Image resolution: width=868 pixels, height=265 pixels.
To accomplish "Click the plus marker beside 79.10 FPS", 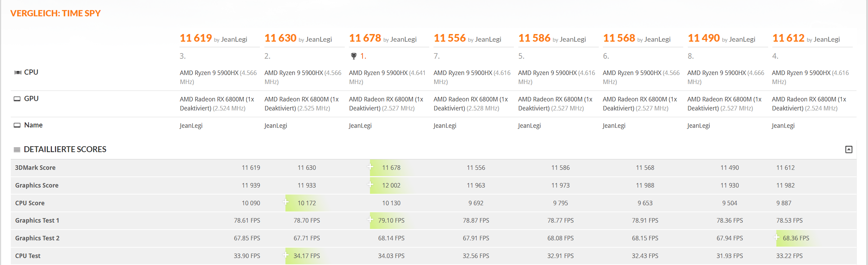I will tap(370, 220).
